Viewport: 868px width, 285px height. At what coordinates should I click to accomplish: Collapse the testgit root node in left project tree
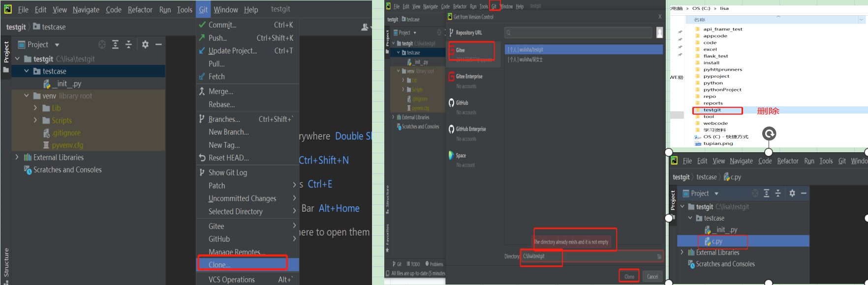[x=18, y=59]
